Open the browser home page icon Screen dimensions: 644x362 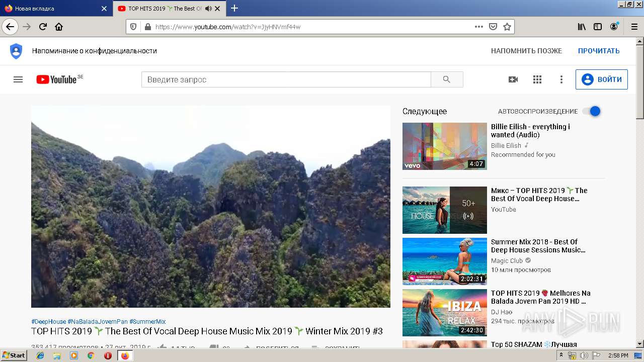click(x=59, y=27)
